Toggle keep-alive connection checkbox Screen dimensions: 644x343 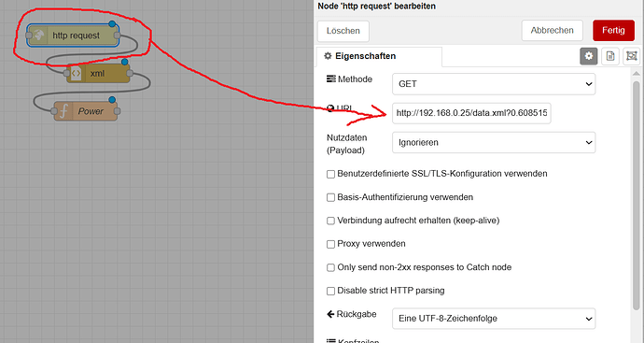pos(330,221)
